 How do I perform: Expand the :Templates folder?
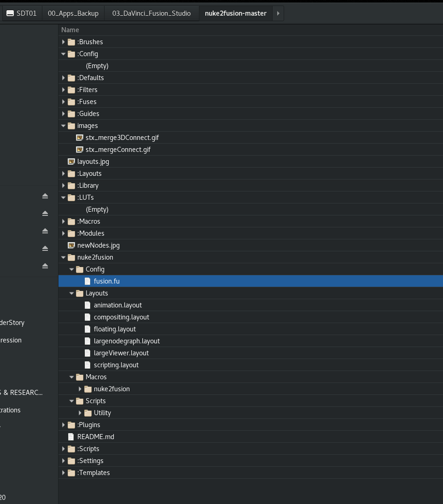click(64, 473)
